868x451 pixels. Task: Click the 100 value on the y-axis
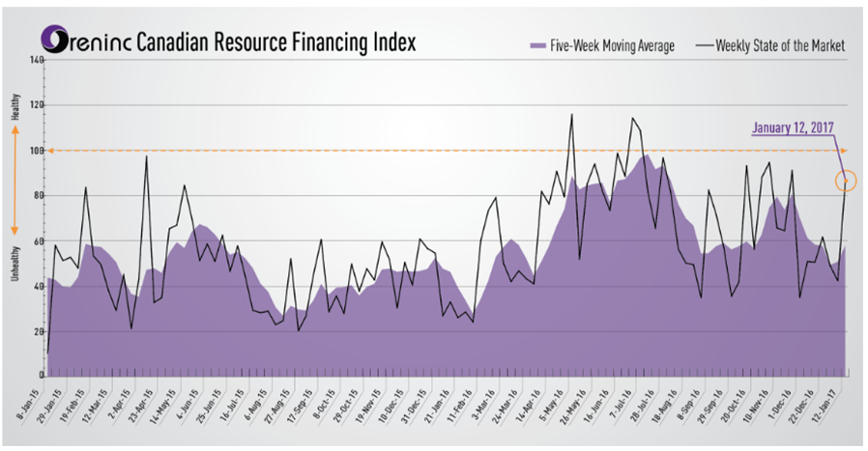click(37, 152)
